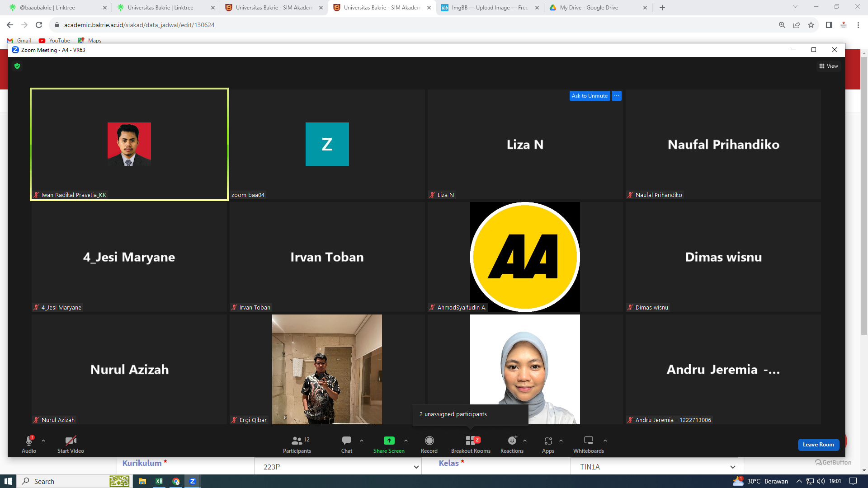This screenshot has width=868, height=488.
Task: Share this page icon in Chrome
Action: click(x=797, y=25)
